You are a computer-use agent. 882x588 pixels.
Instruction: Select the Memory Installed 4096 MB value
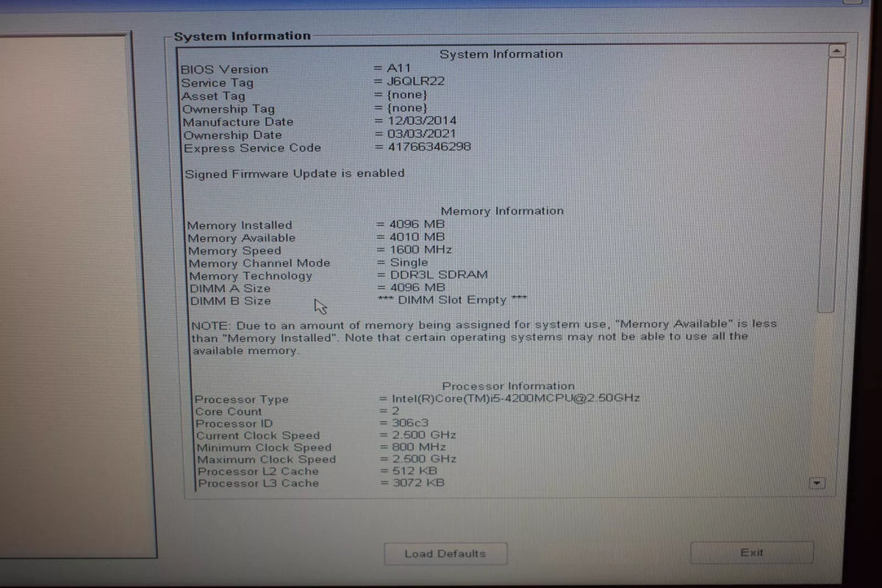coord(417,225)
